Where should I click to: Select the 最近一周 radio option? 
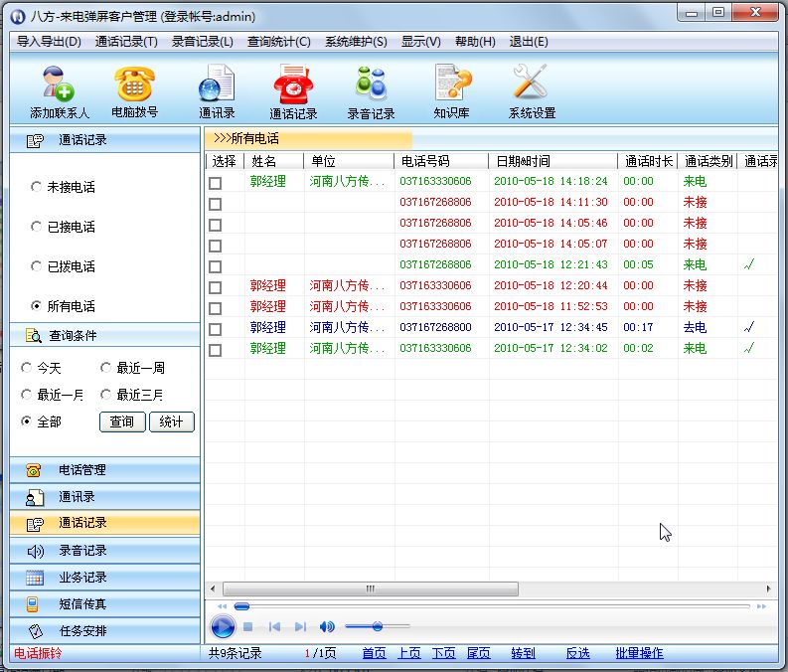point(106,368)
